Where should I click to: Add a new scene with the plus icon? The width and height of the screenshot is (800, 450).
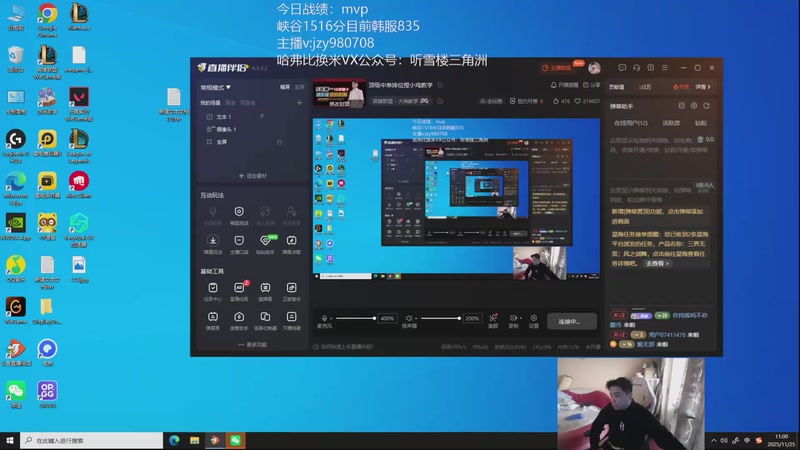299,103
